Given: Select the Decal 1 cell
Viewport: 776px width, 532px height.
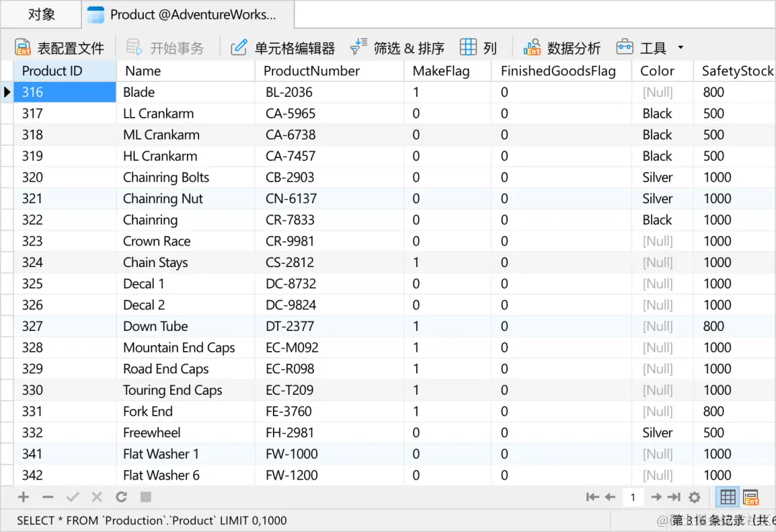Looking at the screenshot, I should (185, 284).
